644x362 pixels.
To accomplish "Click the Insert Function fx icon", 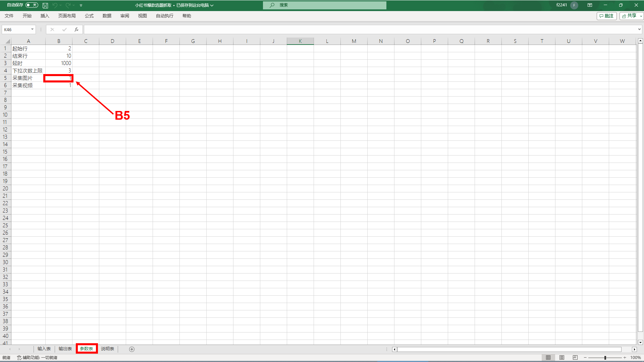I will [76, 29].
